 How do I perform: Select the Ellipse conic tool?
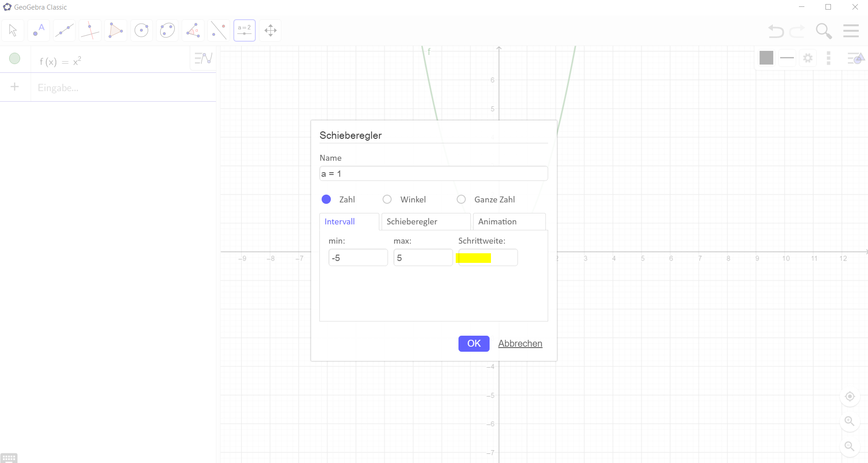click(167, 31)
